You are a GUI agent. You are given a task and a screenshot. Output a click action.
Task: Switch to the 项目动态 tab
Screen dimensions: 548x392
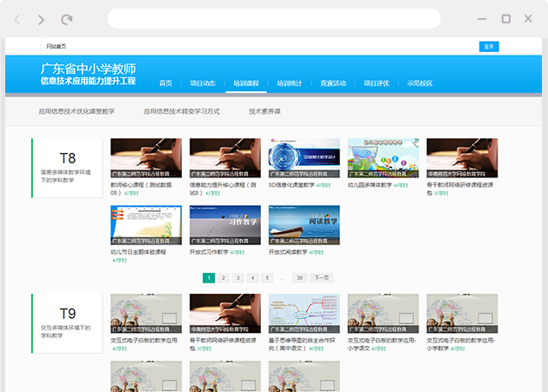tap(203, 83)
